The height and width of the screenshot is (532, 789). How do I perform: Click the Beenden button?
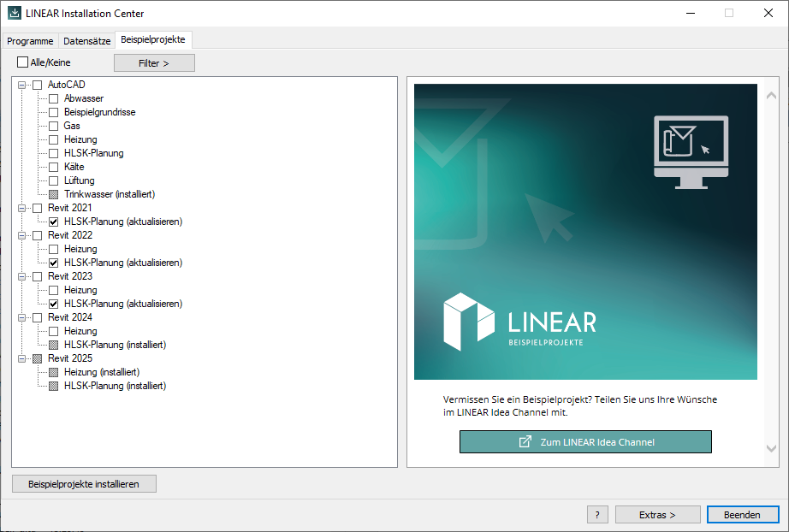click(x=743, y=514)
